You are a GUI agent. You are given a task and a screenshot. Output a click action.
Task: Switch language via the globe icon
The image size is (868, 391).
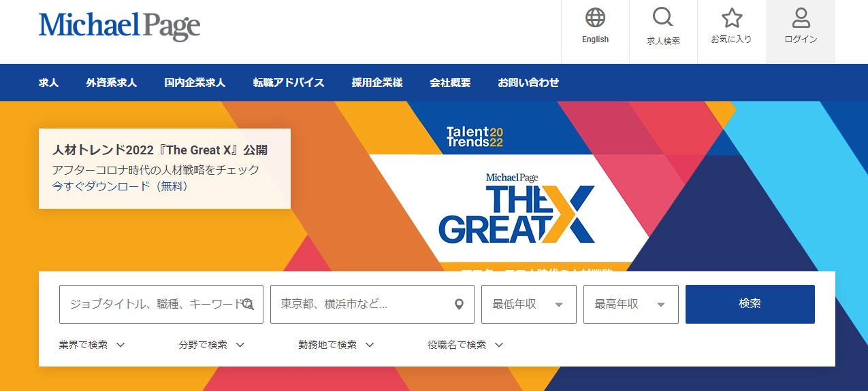[595, 18]
